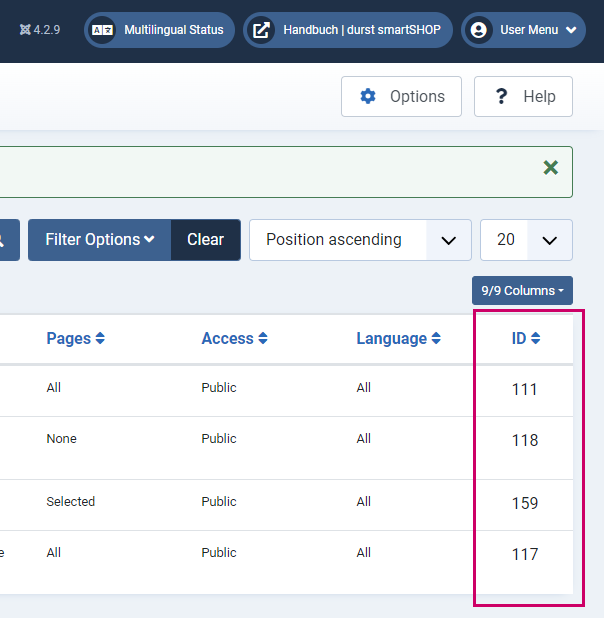Click ID value 117

coord(524,555)
